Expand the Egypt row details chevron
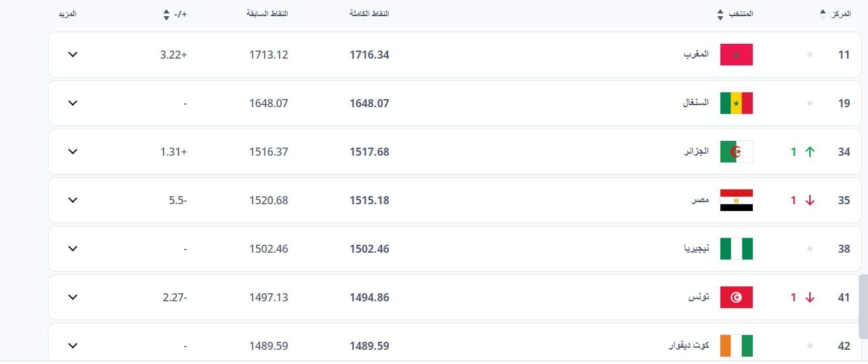 (73, 200)
